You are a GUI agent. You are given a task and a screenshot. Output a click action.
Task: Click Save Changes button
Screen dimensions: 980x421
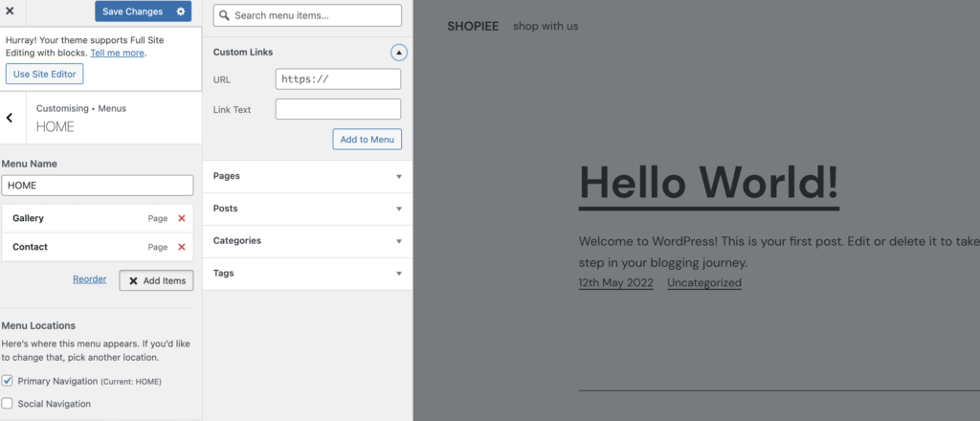132,11
